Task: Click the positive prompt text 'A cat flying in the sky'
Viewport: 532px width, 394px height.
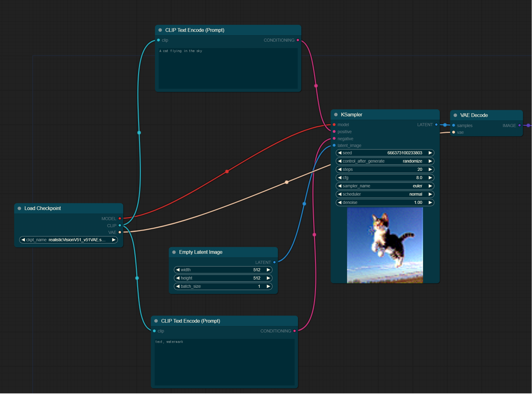Action: [181, 51]
